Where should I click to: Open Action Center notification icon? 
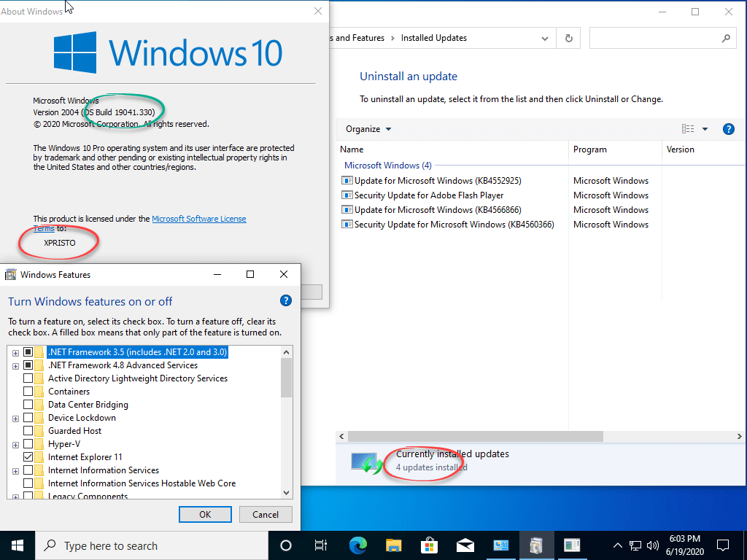tap(723, 545)
